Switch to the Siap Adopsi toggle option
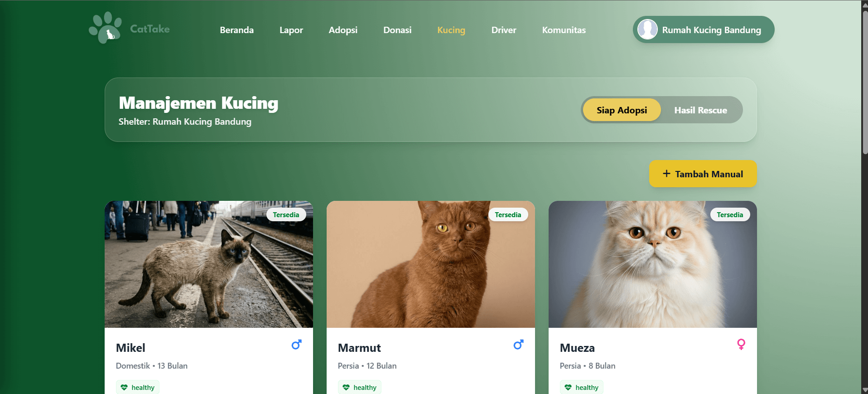 point(622,110)
